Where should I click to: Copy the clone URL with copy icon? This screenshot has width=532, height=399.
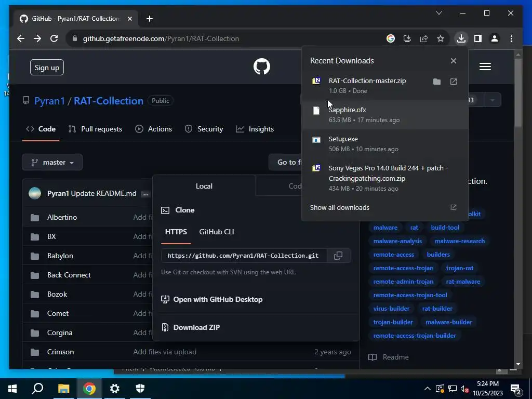(338, 256)
